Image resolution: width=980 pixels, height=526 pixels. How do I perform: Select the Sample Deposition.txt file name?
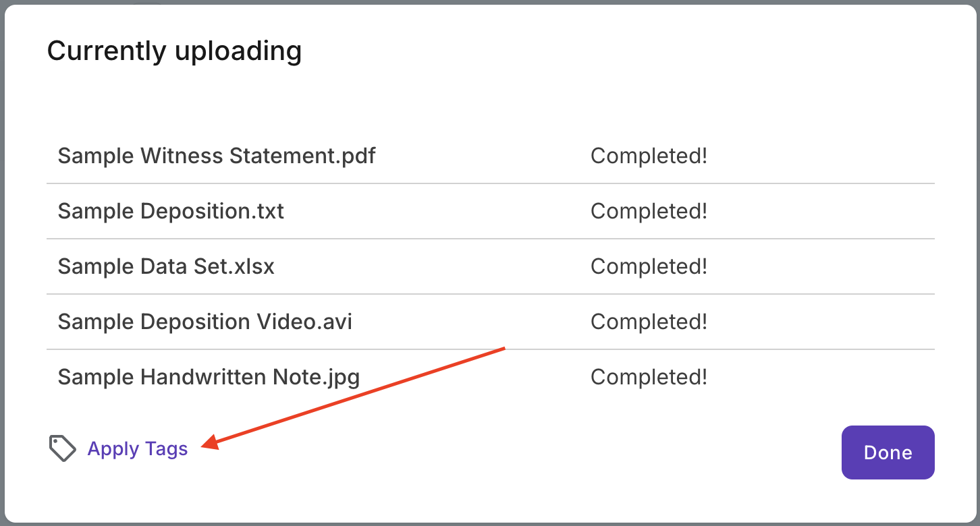click(171, 212)
